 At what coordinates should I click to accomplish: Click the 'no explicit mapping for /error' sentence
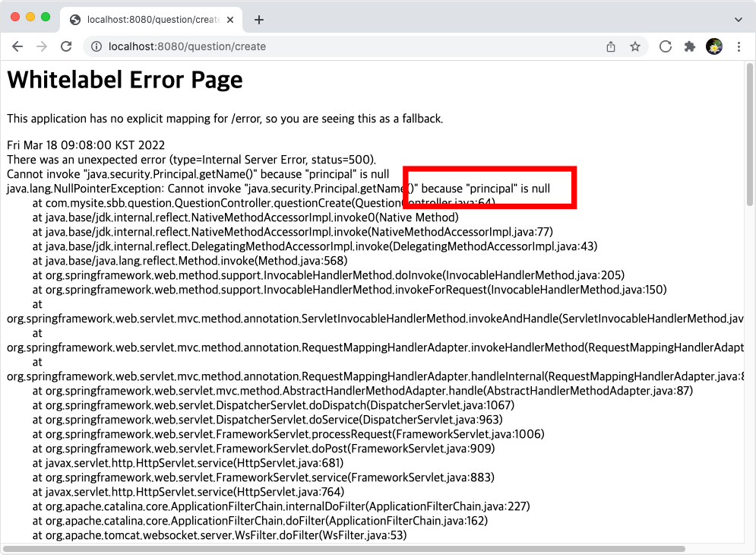tap(225, 119)
